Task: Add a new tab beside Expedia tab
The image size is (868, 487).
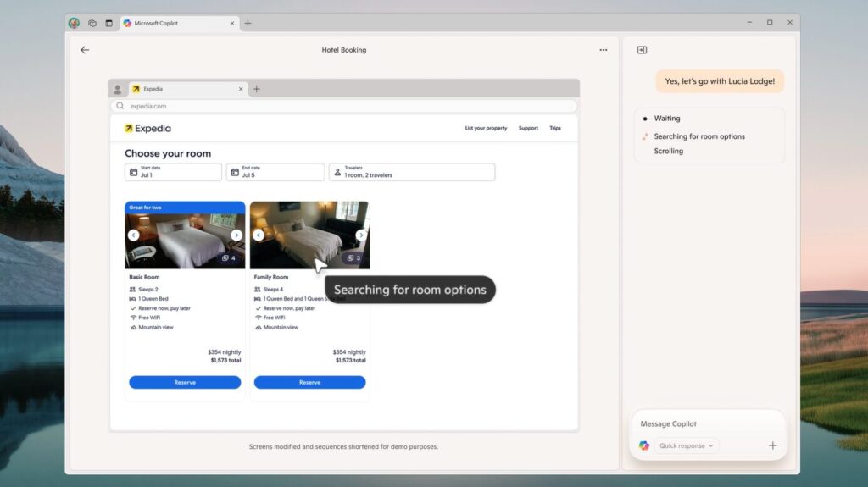Action: tap(256, 89)
